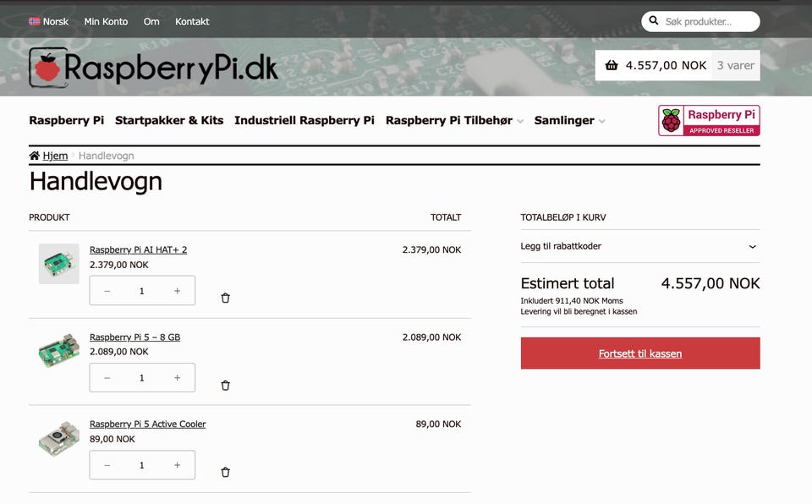Open the Samlinger dropdown menu
The height and width of the screenshot is (504, 812).
(x=569, y=121)
